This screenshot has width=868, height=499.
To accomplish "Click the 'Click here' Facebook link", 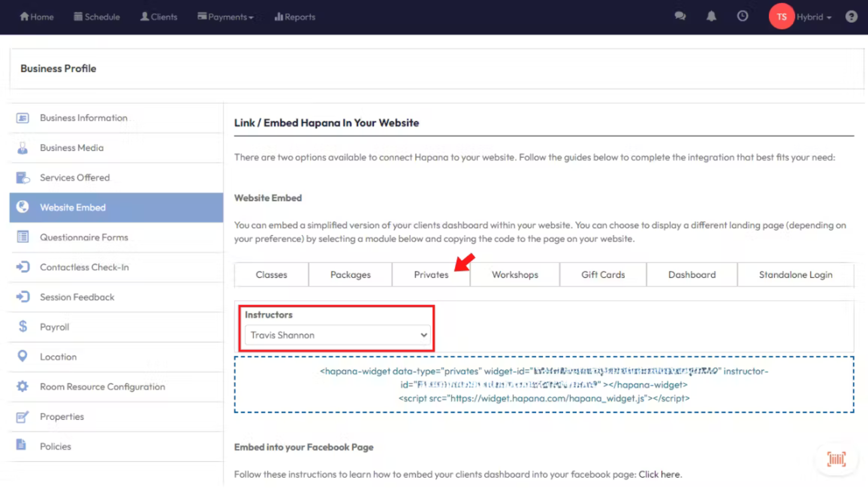I will (x=659, y=474).
